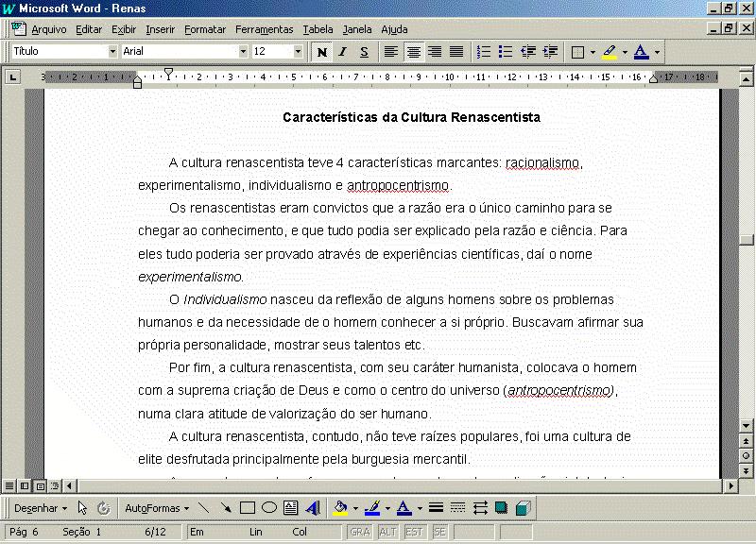This screenshot has width=756, height=544.
Task: Open formatting toolbar font color dropdown arrow
Action: click(657, 52)
